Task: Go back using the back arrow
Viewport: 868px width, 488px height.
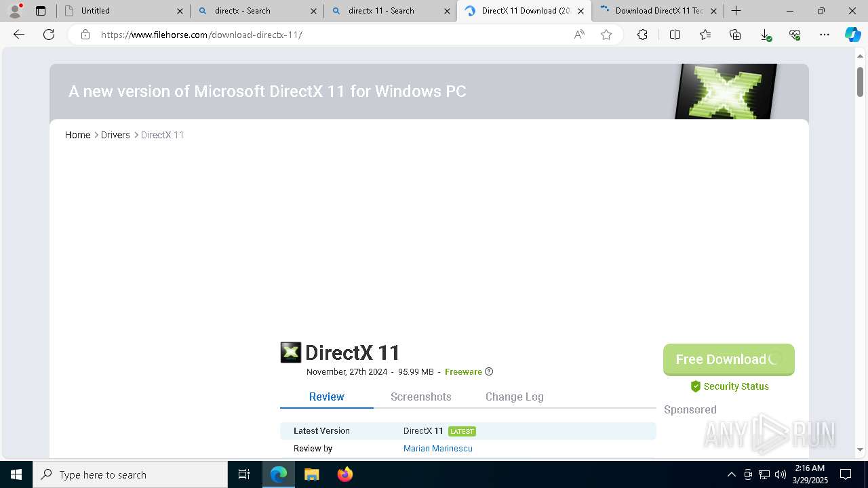Action: (19, 35)
